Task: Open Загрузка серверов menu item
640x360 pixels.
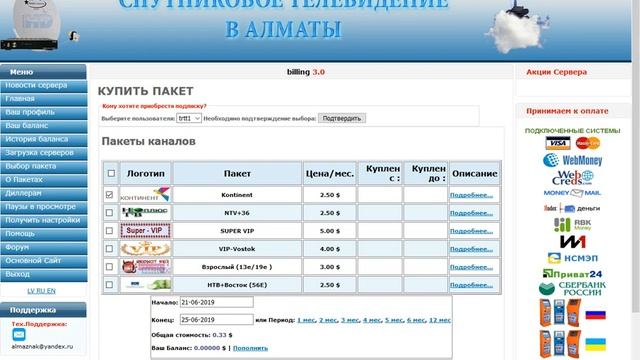Action: pyautogui.click(x=43, y=153)
